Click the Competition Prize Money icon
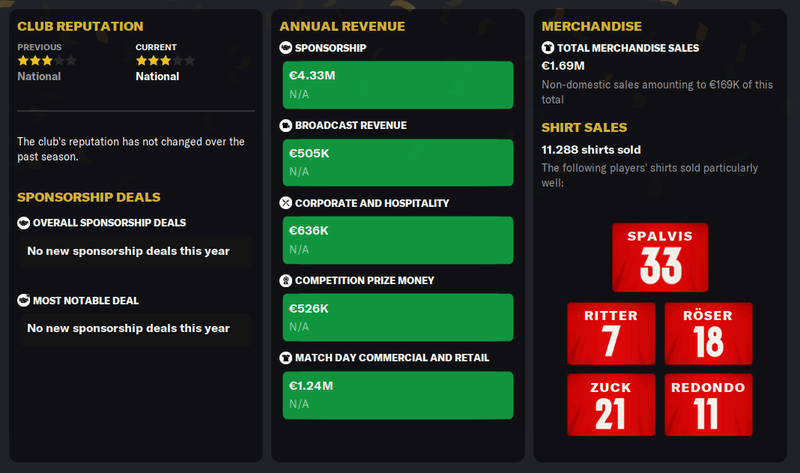This screenshot has height=473, width=800. [286, 281]
